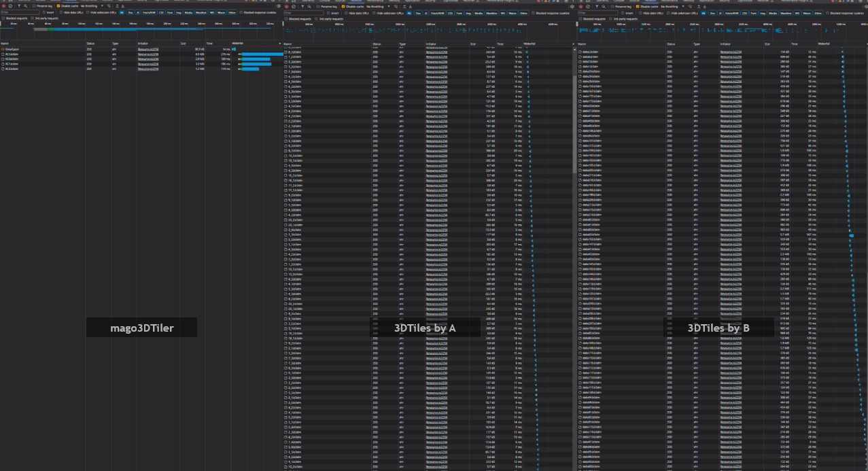Viewport: 868px width, 471px height.
Task: Open network settings gear in mago3DTiler panel
Action: coord(279,6)
